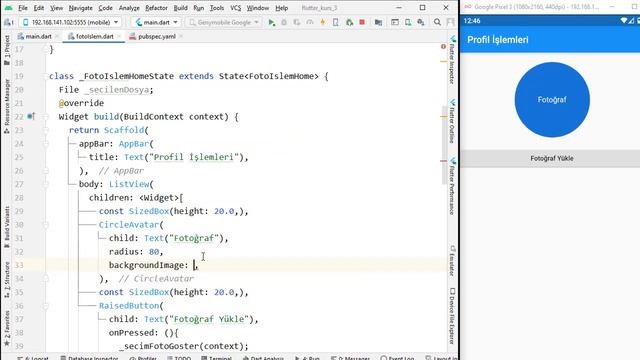640x360 pixels.
Task: Open the Build Variants tool window
Action: 7,227
